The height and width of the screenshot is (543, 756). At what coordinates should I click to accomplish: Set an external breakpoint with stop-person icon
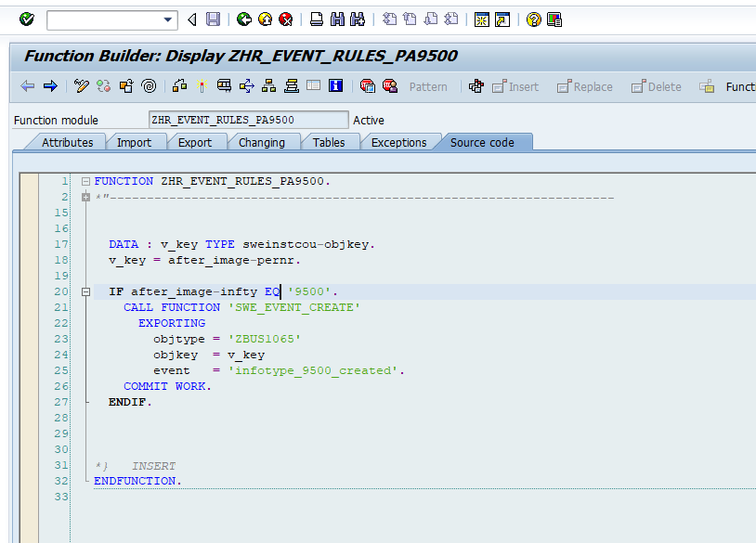(x=389, y=86)
